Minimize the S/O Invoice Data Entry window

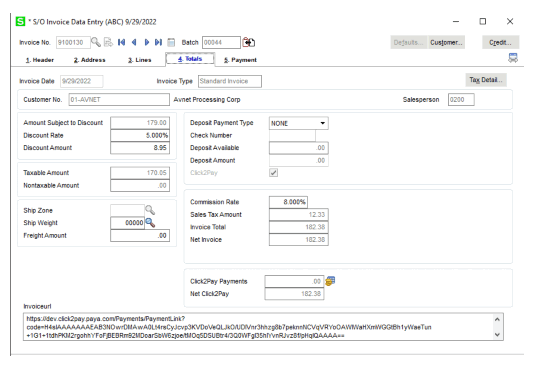click(456, 22)
